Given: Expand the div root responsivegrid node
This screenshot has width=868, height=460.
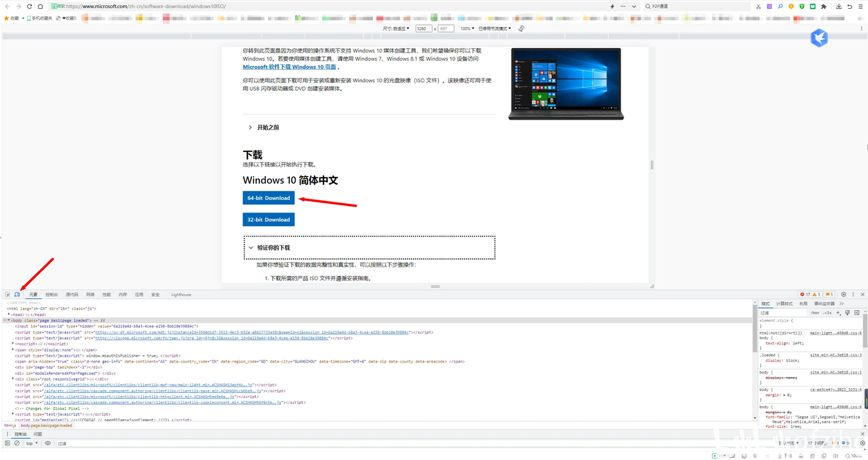Looking at the screenshot, I should click(12, 379).
